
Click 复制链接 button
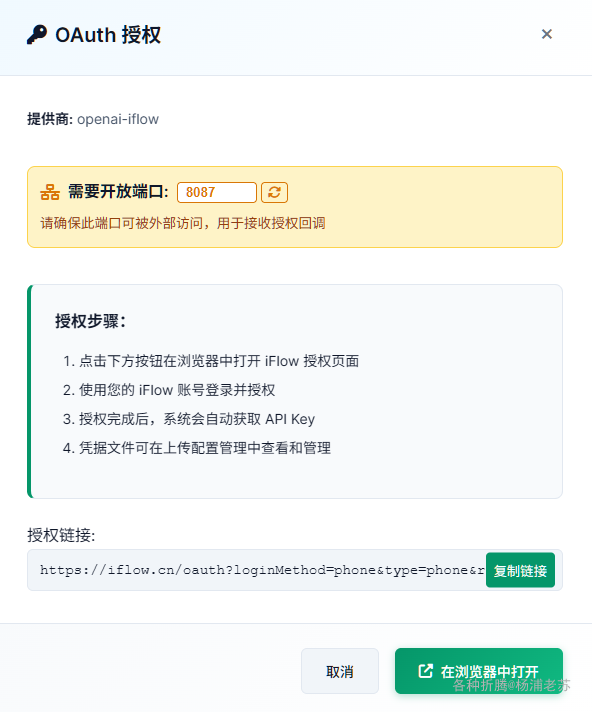click(520, 570)
